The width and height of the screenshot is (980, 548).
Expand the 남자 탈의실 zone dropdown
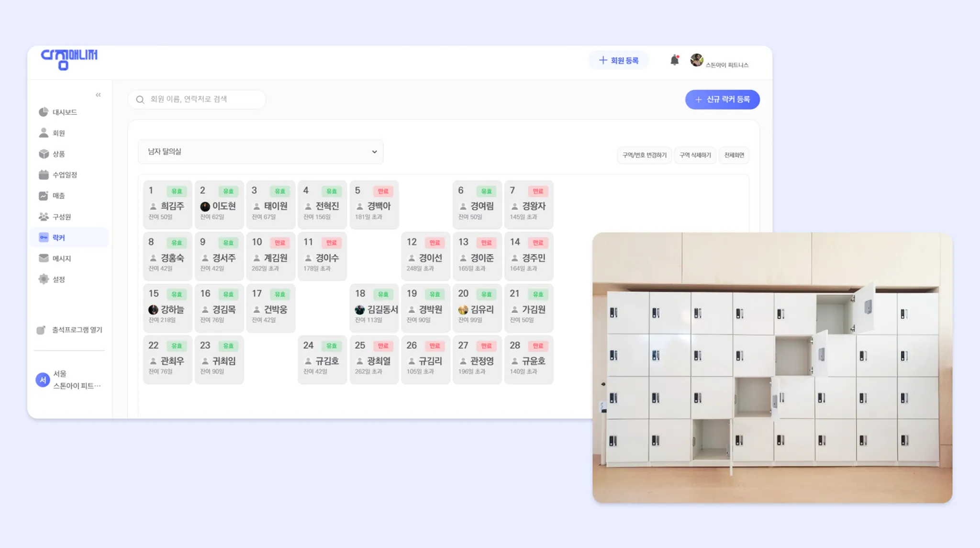[260, 152]
